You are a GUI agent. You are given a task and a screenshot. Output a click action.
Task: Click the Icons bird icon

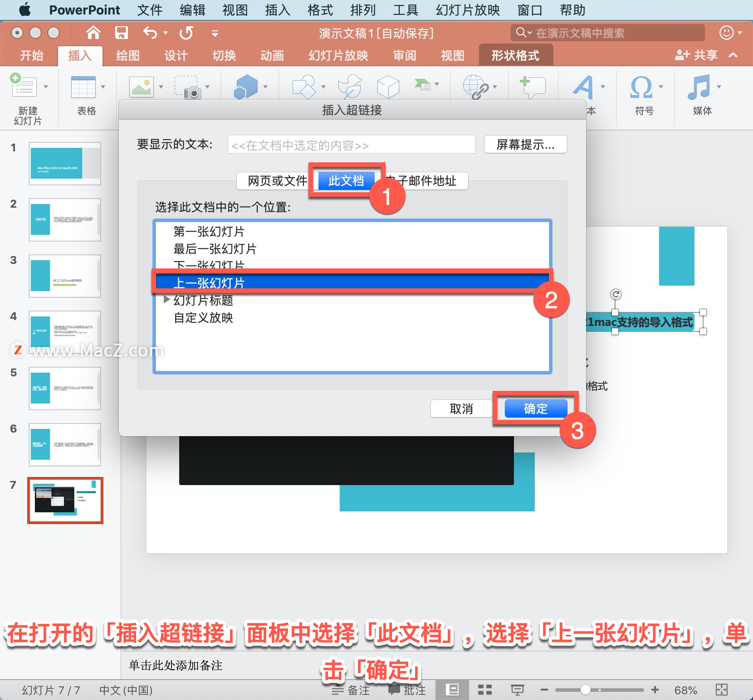click(x=350, y=87)
